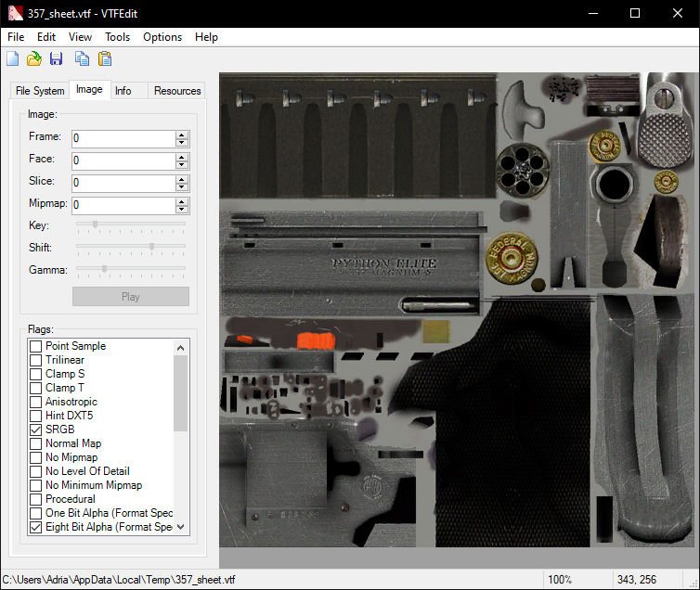Click the Flags list scroll-up arrow

(x=180, y=347)
